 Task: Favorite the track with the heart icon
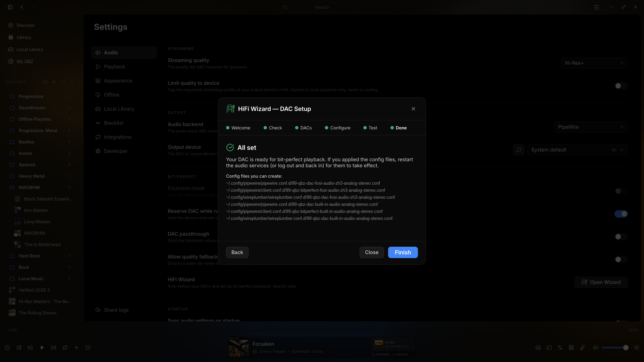(88, 348)
